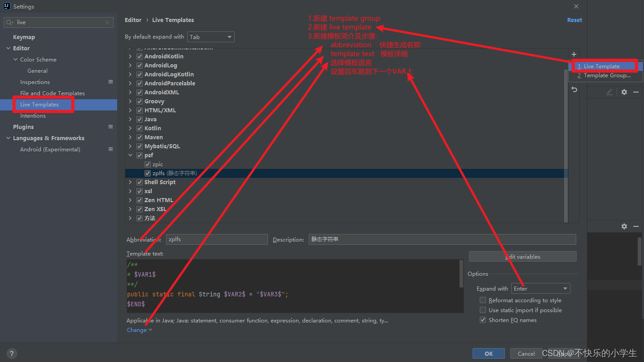Enable Use static import if possible
Screen dimensions: 644x362
click(483, 310)
